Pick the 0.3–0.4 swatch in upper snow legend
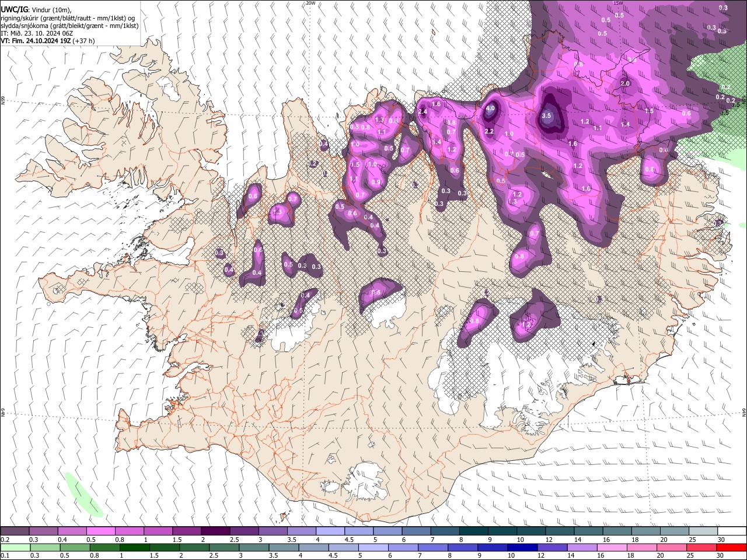747x560 pixels. tap(43, 531)
